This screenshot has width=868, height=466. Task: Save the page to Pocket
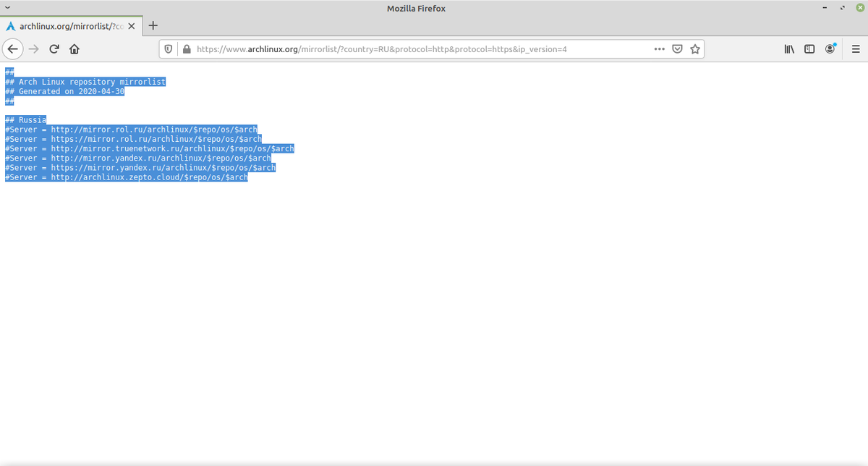click(677, 49)
